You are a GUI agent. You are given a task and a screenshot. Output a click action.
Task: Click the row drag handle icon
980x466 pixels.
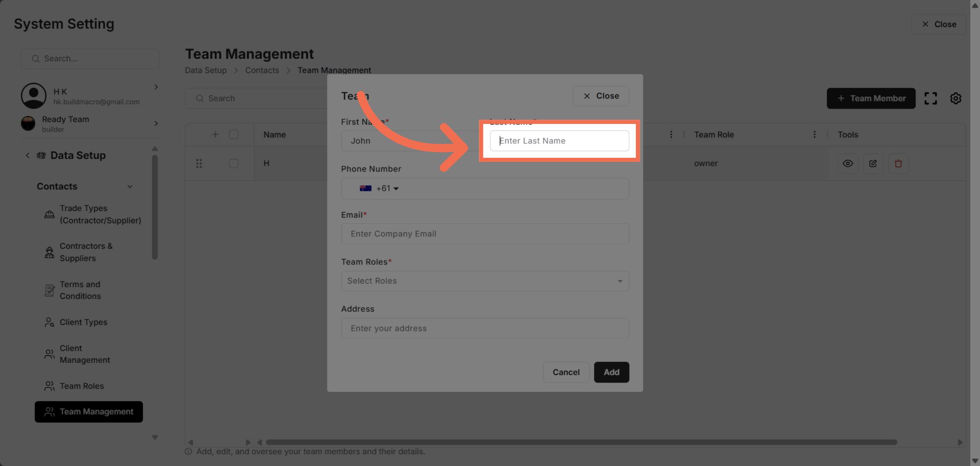pos(199,164)
